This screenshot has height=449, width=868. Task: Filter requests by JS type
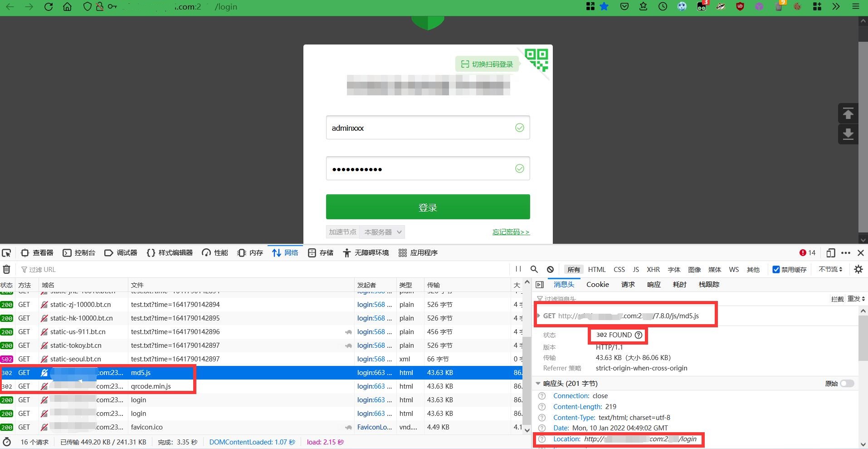pos(636,269)
